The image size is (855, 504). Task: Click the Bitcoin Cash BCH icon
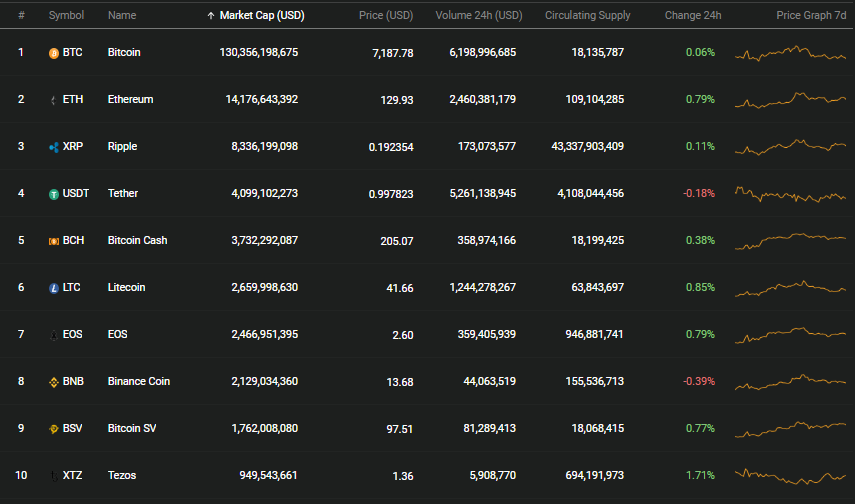click(x=53, y=241)
